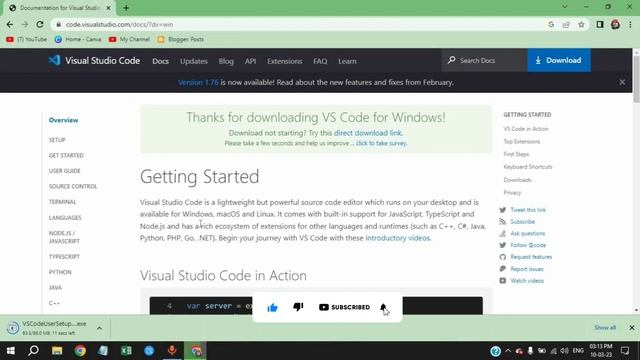This screenshot has height=360, width=640.
Task: Expand TERMINAL section in sidebar
Action: [62, 202]
